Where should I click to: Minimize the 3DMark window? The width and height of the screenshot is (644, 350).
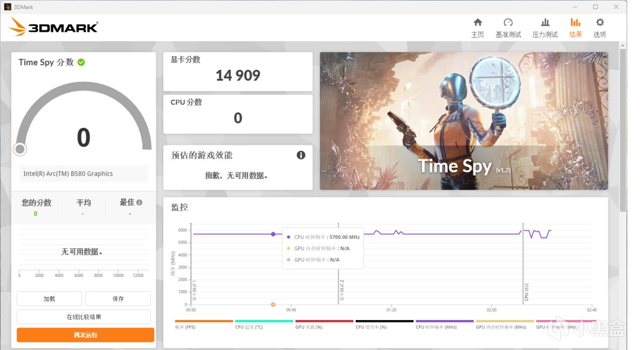(575, 7)
